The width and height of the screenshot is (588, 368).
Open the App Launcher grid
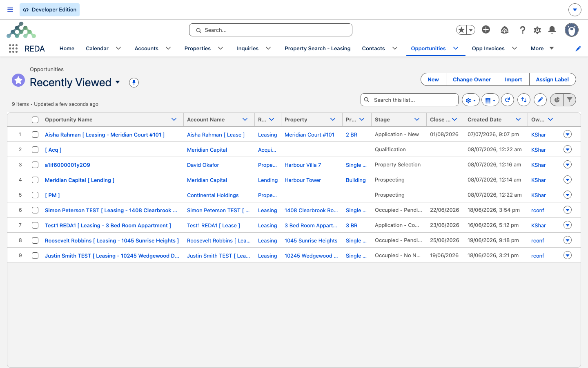[x=13, y=49]
